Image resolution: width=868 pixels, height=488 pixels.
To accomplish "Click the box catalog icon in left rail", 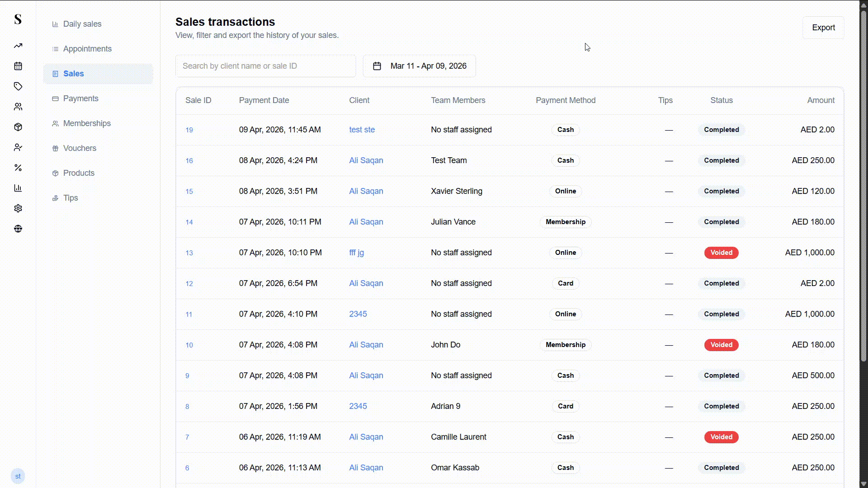I will coord(18,127).
